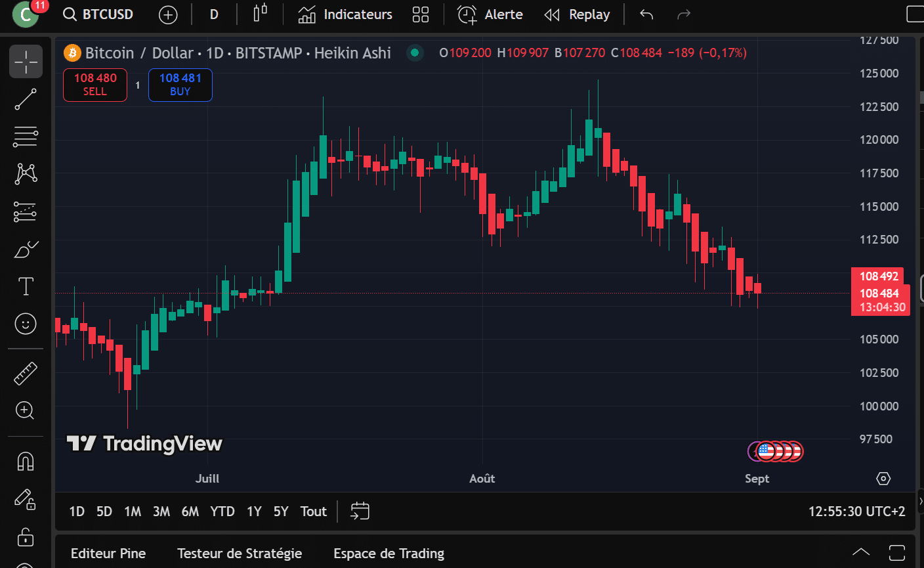Viewport: 924px width, 568px height.
Task: Click the BTCUSD symbol search field
Action: point(98,14)
